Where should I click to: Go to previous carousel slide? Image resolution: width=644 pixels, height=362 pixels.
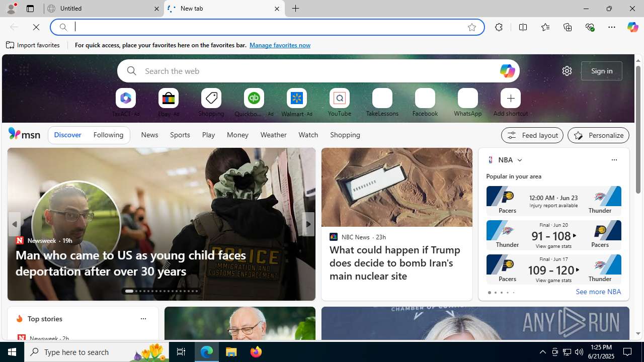tap(14, 224)
